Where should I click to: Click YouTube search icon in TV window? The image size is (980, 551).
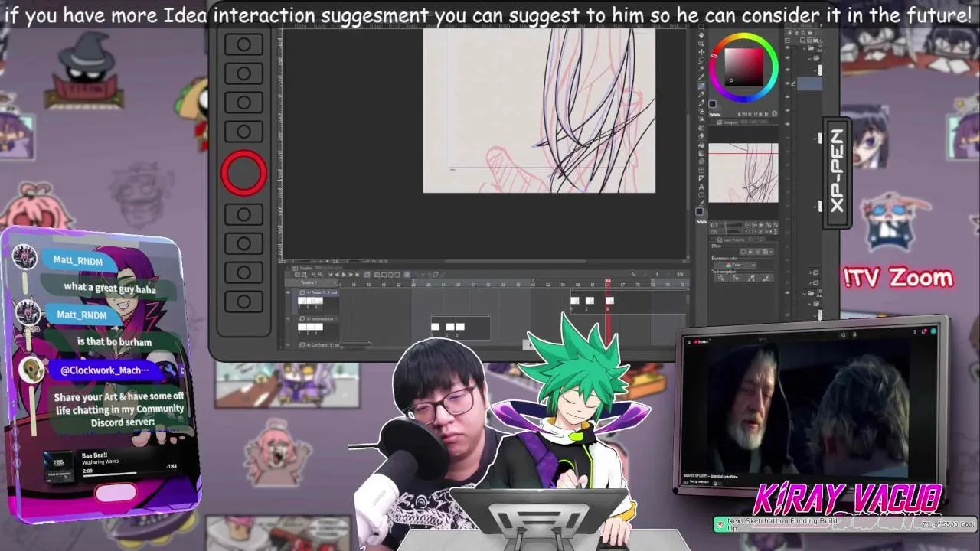[x=843, y=334]
